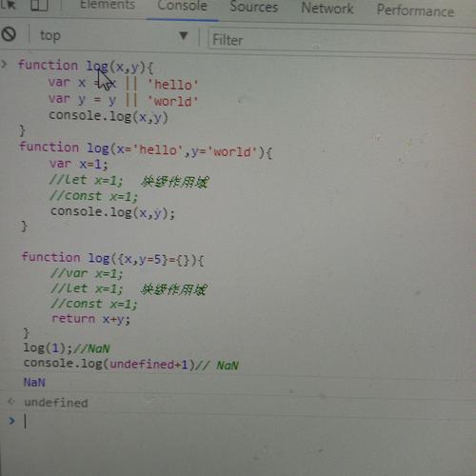Image resolution: width=476 pixels, height=476 pixels.
Task: Open the Elements tab
Action: click(108, 5)
